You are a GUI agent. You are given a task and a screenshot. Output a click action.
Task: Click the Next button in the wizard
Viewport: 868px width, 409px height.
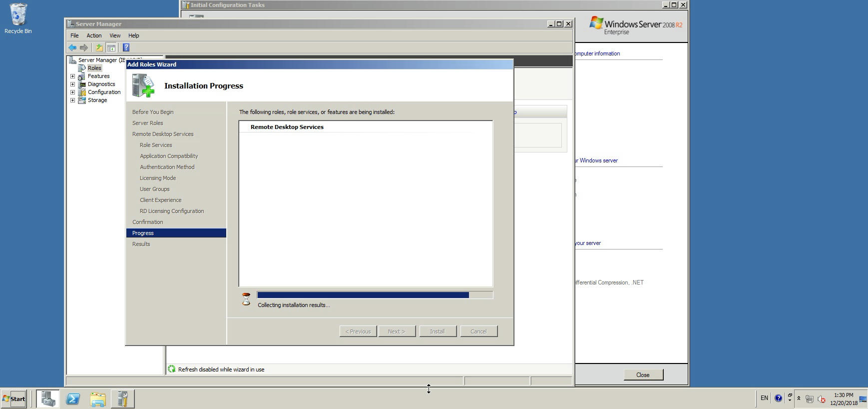397,331
